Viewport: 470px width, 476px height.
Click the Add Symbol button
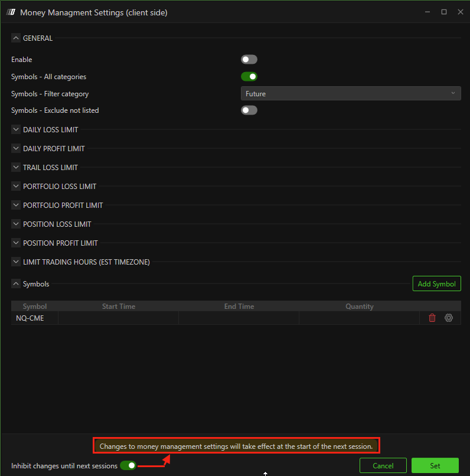pos(436,284)
